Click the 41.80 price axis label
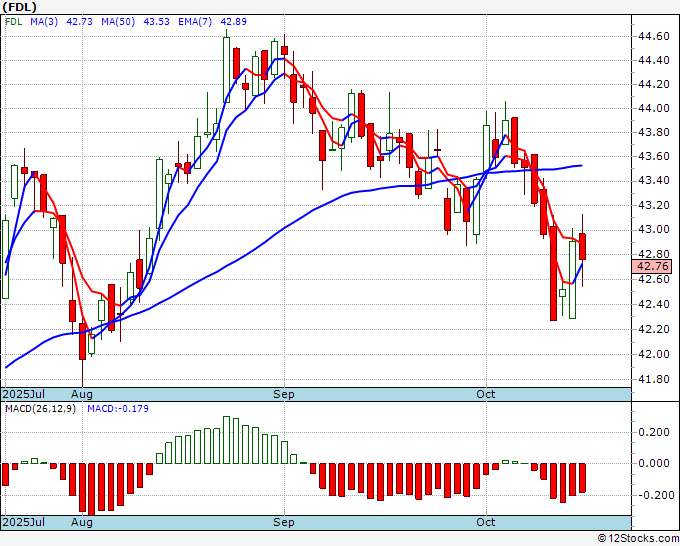 (654, 379)
